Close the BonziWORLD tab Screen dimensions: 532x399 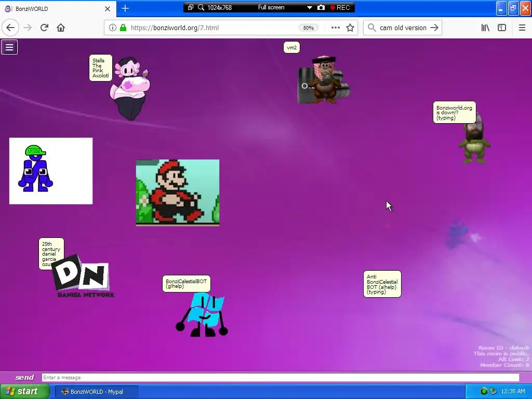click(108, 9)
